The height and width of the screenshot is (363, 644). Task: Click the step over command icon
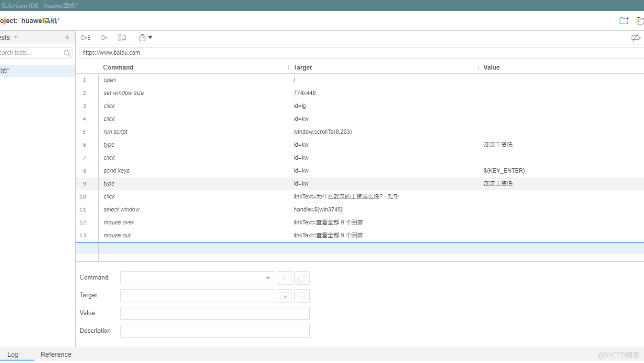pos(122,37)
